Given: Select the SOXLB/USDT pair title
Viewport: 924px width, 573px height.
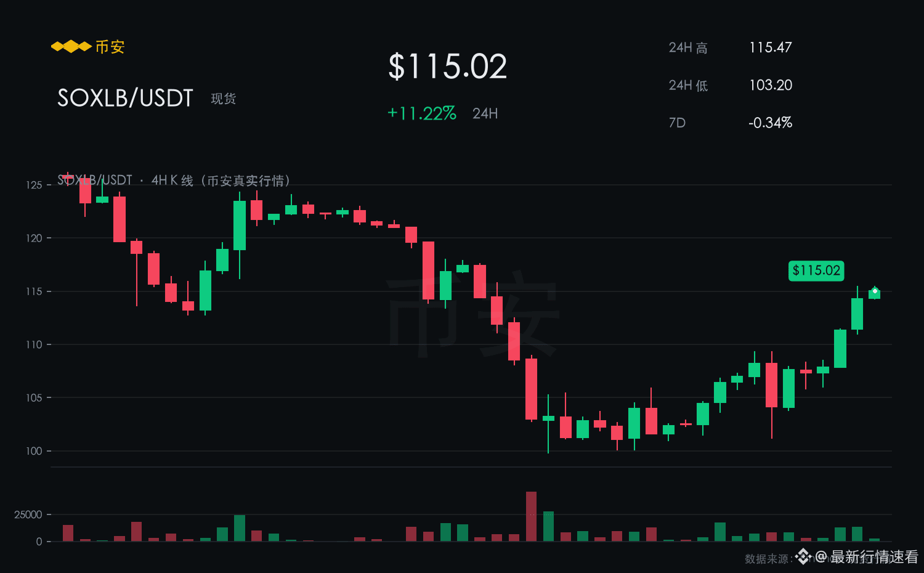Looking at the screenshot, I should tap(125, 98).
